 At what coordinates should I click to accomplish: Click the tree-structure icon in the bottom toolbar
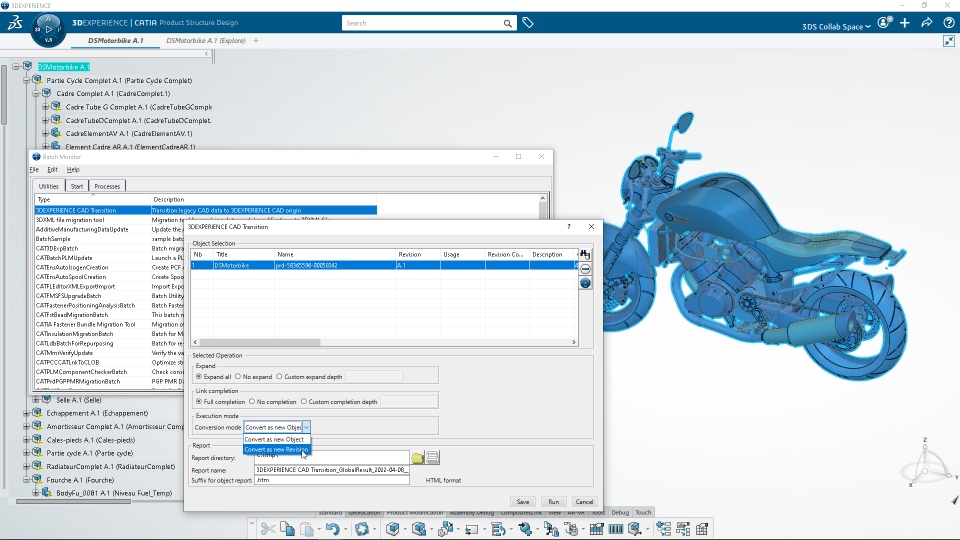click(663, 528)
